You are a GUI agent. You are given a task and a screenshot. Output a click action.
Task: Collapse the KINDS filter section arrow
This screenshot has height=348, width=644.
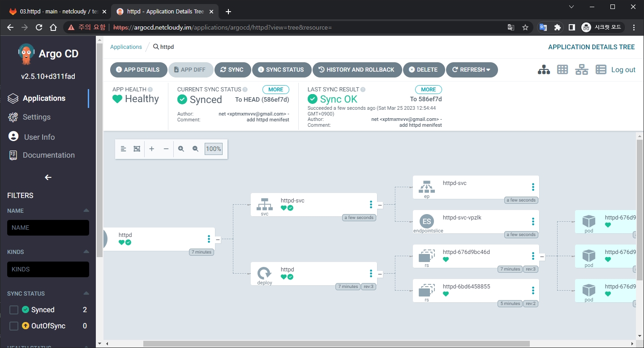pyautogui.click(x=86, y=252)
